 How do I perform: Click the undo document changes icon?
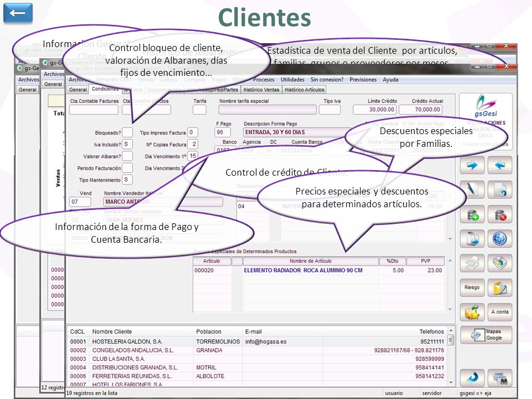[x=500, y=190]
